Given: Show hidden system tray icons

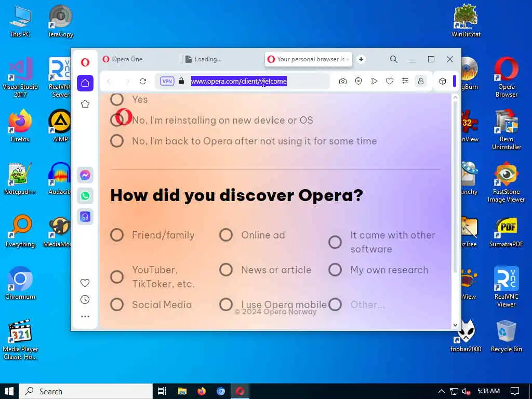Looking at the screenshot, I should [x=441, y=391].
